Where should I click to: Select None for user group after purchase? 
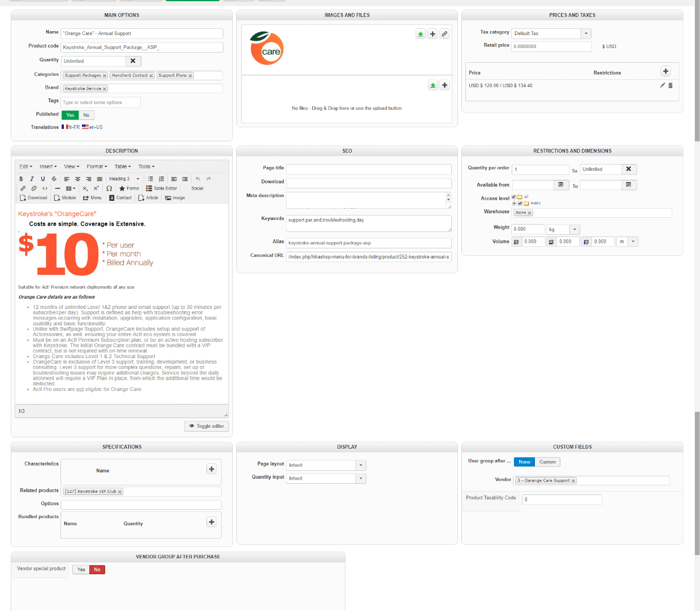(525, 462)
